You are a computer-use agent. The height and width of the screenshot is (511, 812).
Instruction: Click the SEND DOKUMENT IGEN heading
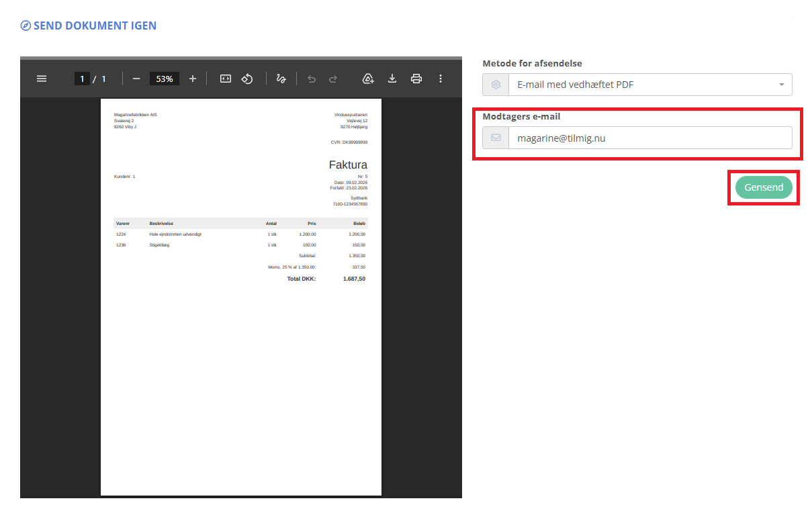pyautogui.click(x=88, y=25)
